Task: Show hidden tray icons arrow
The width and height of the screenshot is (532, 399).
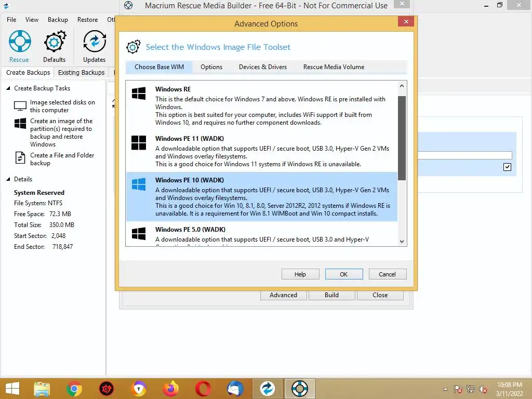Action: click(445, 389)
